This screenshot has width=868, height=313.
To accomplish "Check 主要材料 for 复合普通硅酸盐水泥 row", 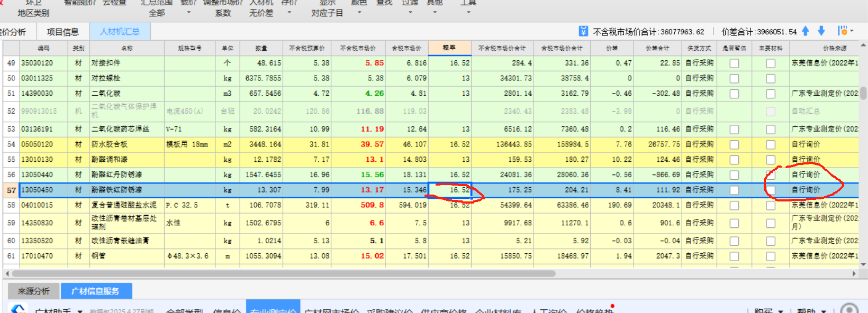I will (771, 205).
